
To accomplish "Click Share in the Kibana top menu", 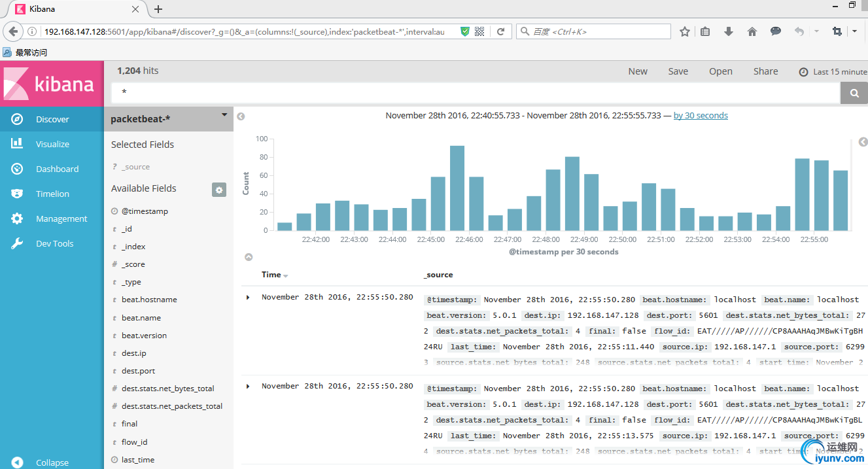I will pyautogui.click(x=766, y=71).
